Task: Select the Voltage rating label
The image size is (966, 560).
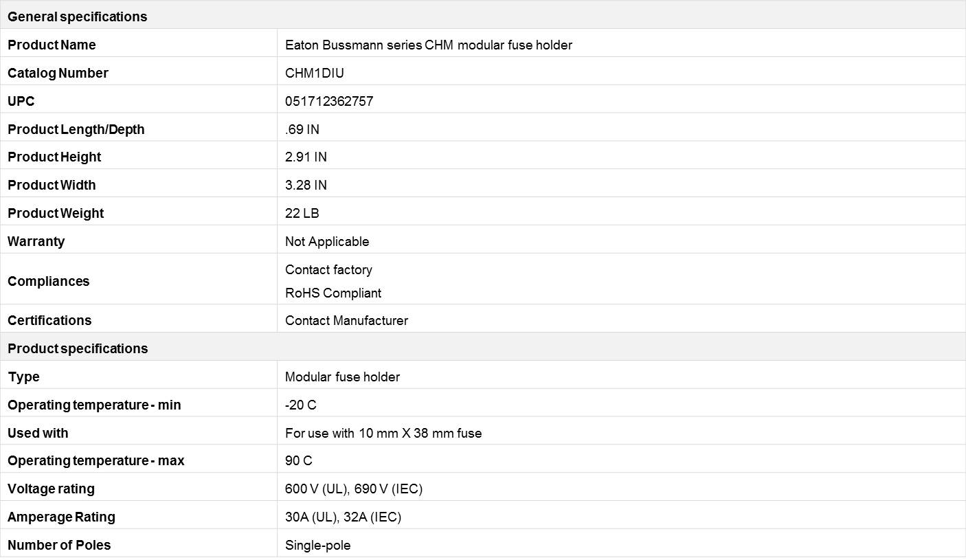Action: (x=51, y=489)
